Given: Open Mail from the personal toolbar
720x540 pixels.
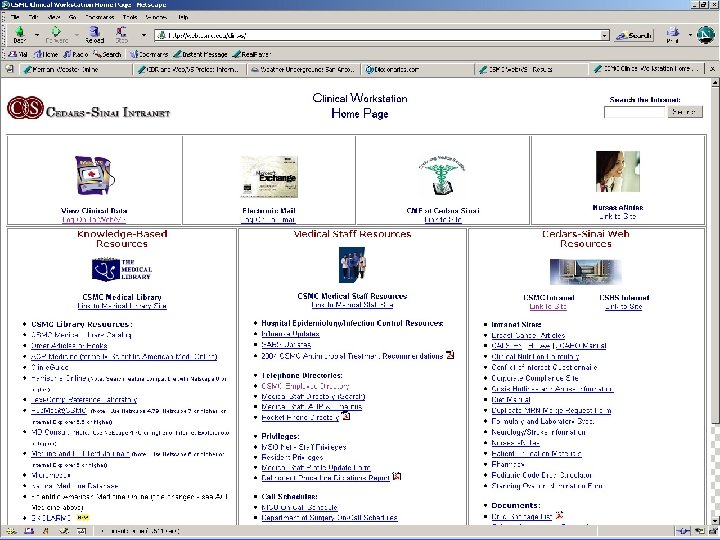Looking at the screenshot, I should point(17,54).
